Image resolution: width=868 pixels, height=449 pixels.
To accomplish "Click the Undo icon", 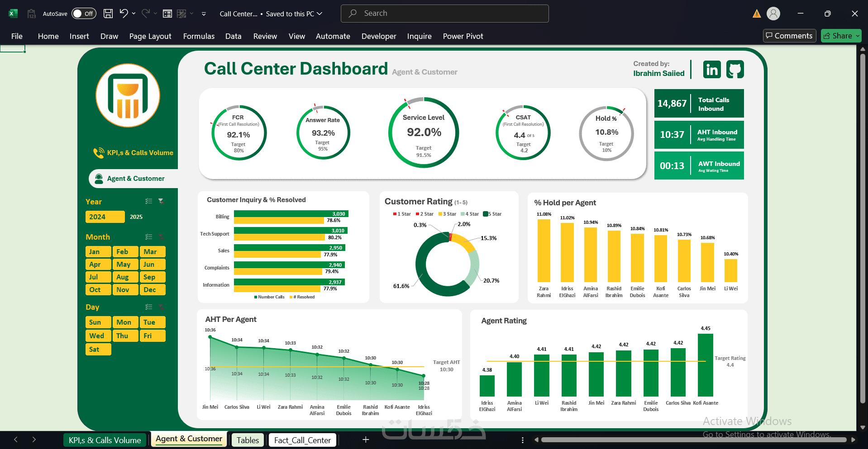I will coord(124,14).
